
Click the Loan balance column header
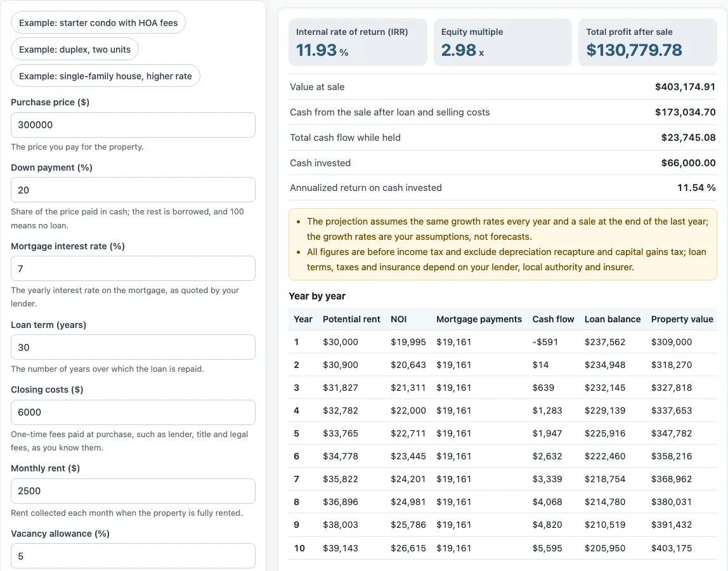pyautogui.click(x=613, y=319)
